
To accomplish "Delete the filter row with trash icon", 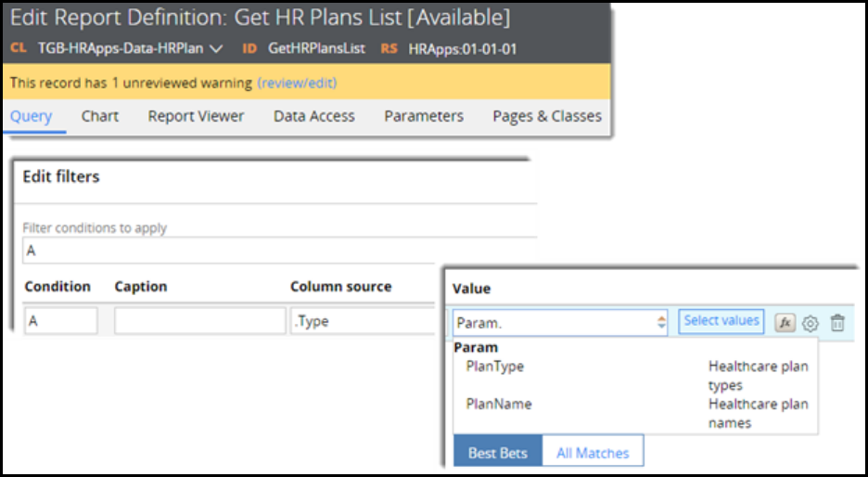I will [x=837, y=323].
